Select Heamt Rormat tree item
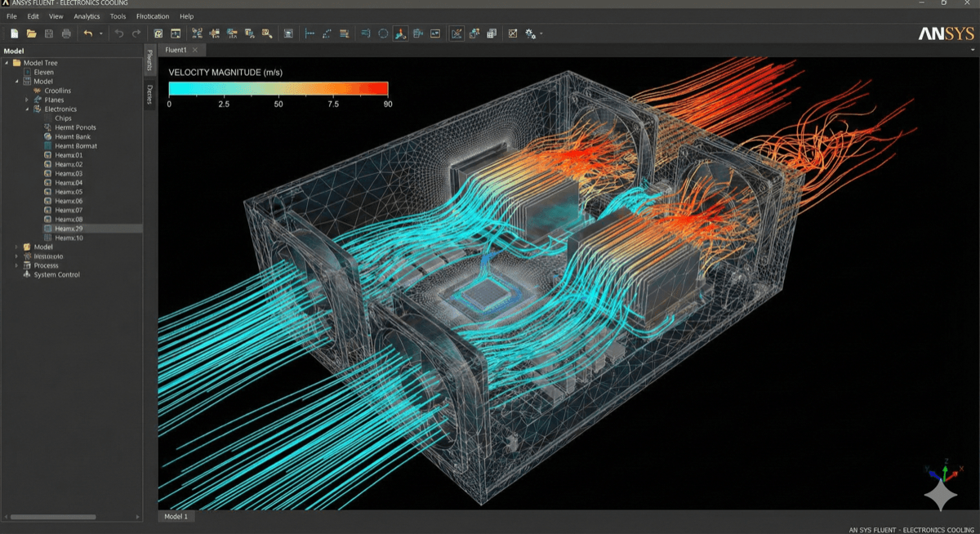The height and width of the screenshot is (534, 980). pyautogui.click(x=76, y=146)
